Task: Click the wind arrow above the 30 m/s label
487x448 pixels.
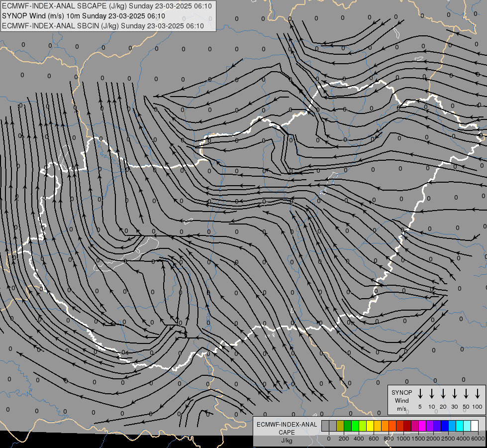Action: point(454,394)
